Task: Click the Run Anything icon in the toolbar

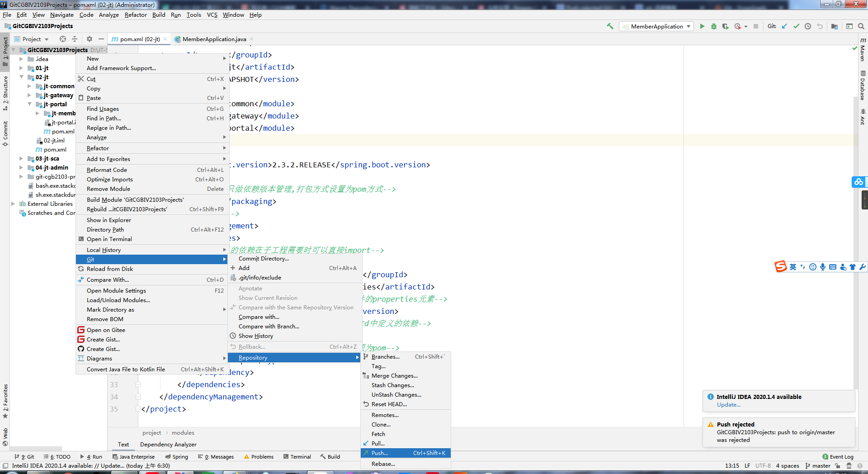Action: coord(849,26)
